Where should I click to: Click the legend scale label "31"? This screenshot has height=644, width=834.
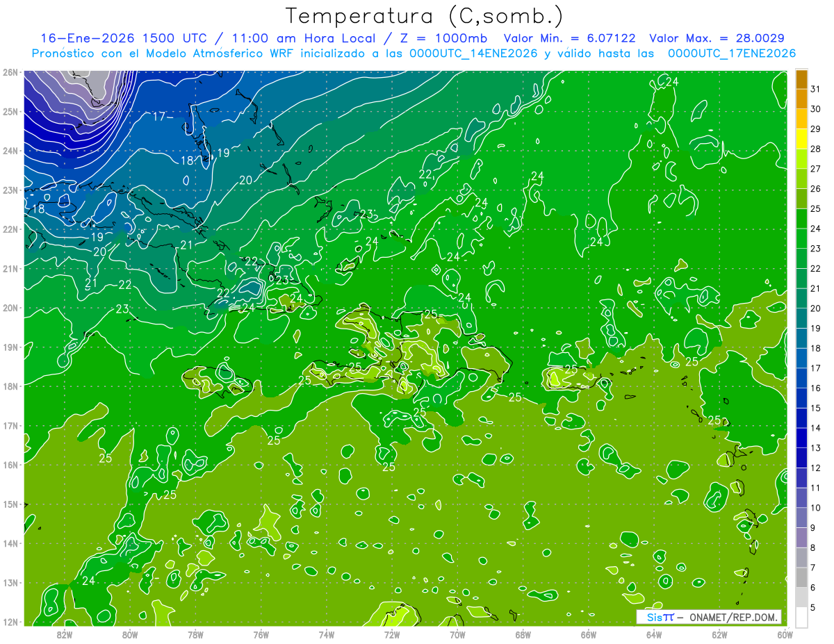[816, 89]
